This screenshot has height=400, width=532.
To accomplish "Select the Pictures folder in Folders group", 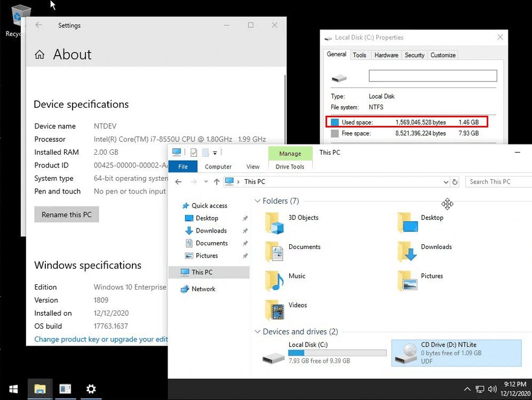I will [420, 281].
